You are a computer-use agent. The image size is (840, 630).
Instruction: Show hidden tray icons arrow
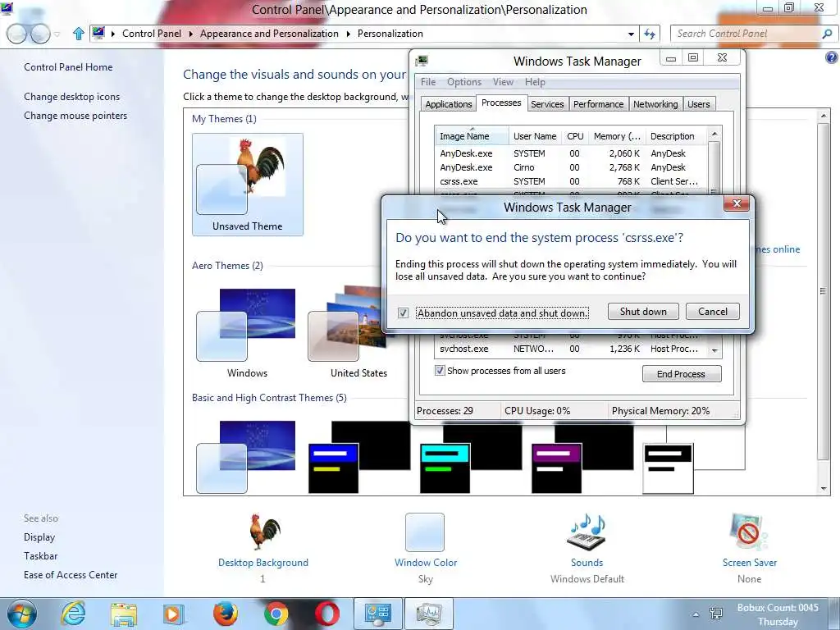[x=696, y=614]
